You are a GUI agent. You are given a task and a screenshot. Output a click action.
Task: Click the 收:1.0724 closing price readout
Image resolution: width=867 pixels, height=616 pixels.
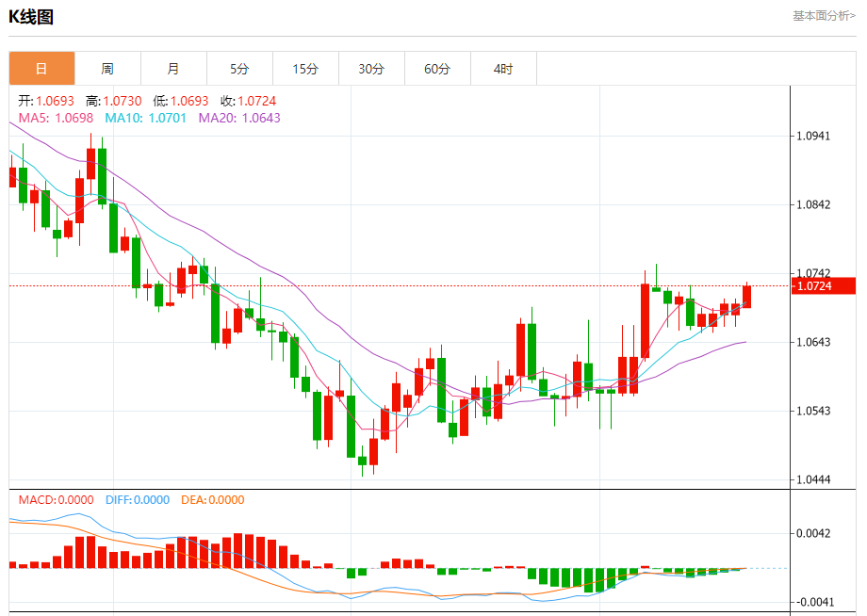(248, 101)
